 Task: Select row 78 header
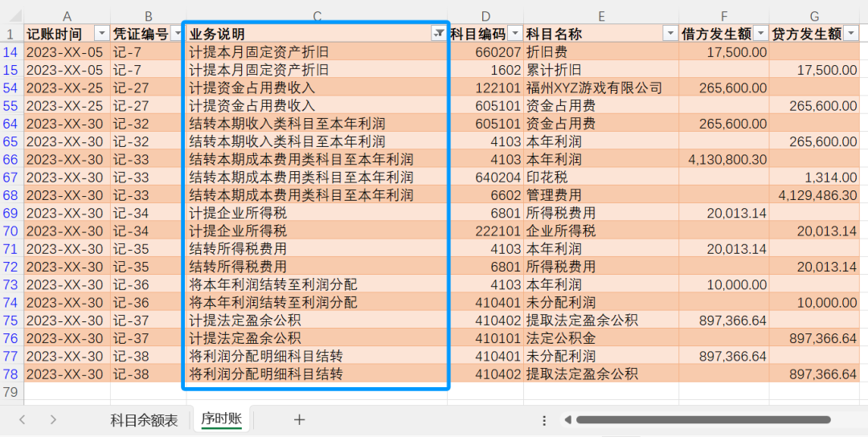click(11, 374)
